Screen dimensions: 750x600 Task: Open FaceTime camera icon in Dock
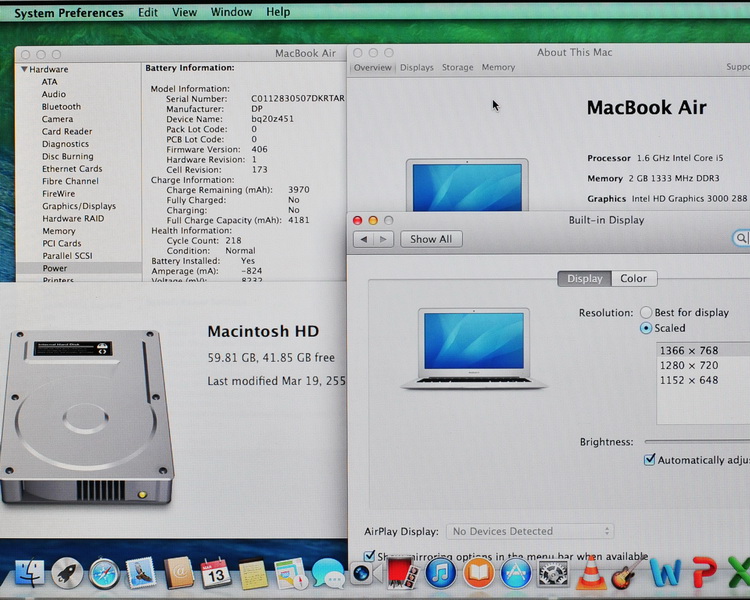tap(365, 573)
